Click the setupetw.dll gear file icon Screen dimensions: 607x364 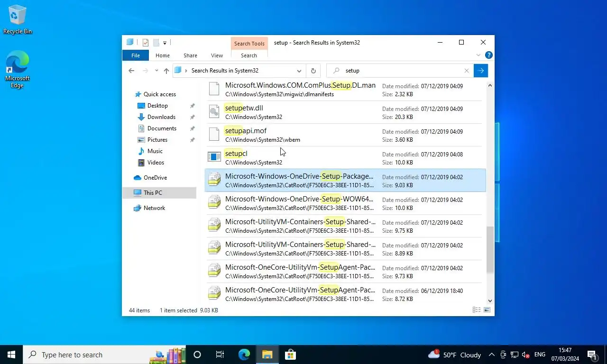[x=214, y=112]
